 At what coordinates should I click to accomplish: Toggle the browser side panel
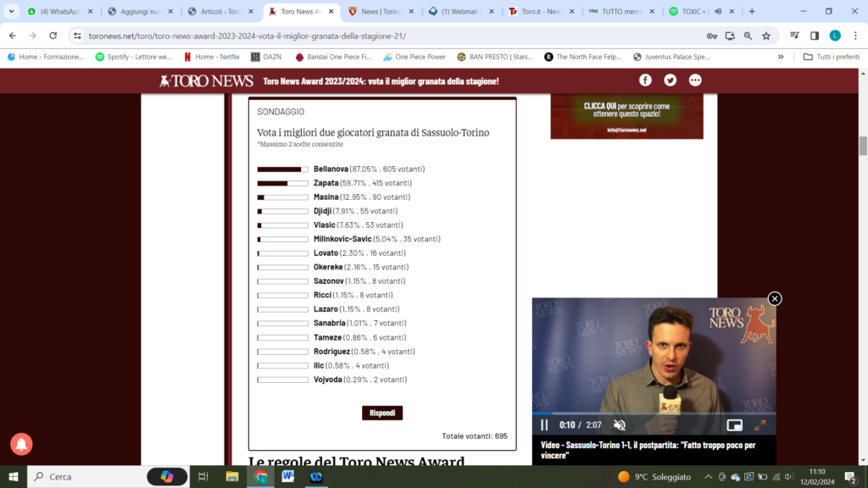tap(815, 36)
